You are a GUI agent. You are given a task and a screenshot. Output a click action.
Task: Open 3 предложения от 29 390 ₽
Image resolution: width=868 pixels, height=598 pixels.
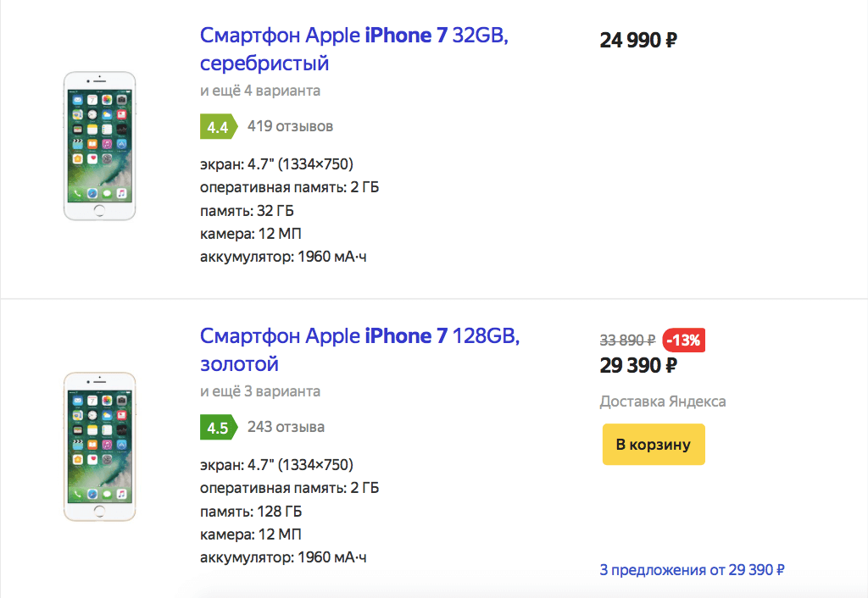coord(693,569)
